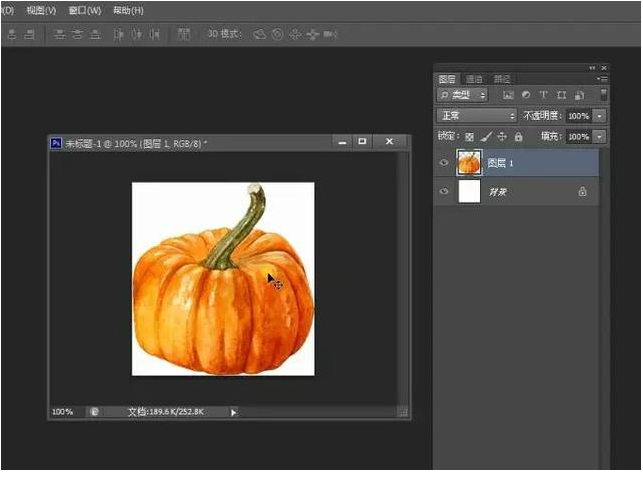643x479 pixels.
Task: Switch to the 通道 tab
Action: click(x=474, y=79)
